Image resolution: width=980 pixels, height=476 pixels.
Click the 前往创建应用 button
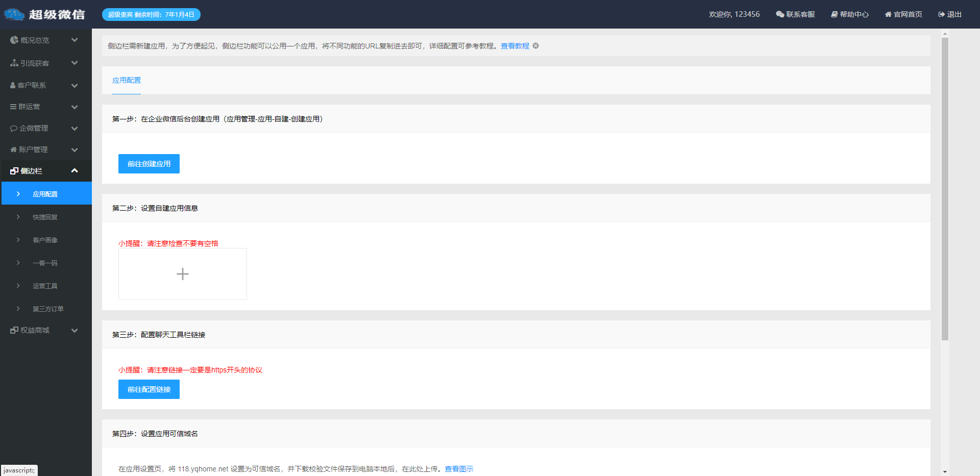149,164
